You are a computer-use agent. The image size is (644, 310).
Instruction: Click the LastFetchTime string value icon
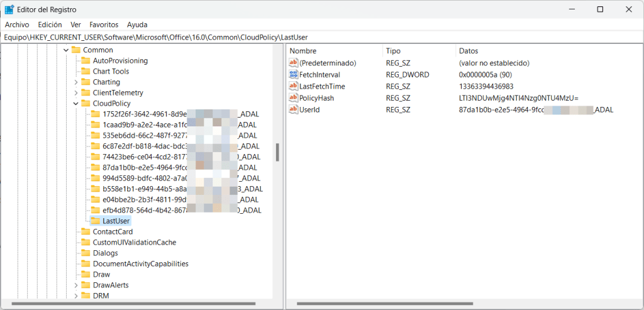pos(293,86)
